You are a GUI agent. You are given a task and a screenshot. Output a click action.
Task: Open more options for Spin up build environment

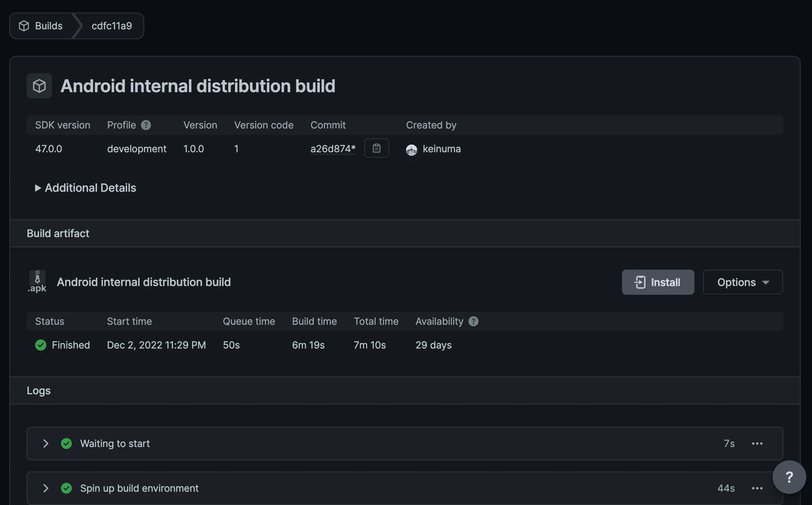[x=757, y=488]
